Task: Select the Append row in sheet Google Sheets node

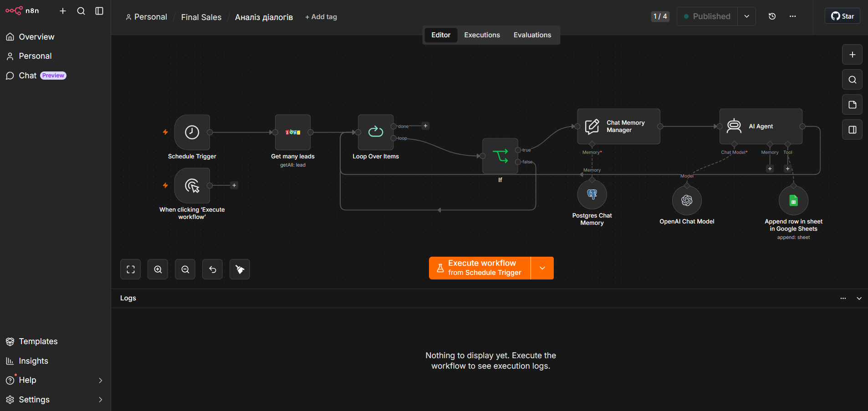Action: click(793, 200)
